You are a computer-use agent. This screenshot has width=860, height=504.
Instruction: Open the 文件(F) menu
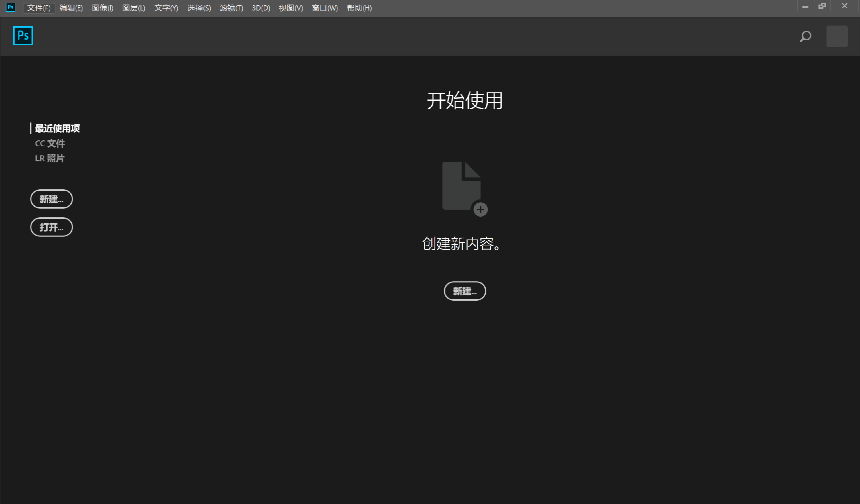tap(39, 8)
